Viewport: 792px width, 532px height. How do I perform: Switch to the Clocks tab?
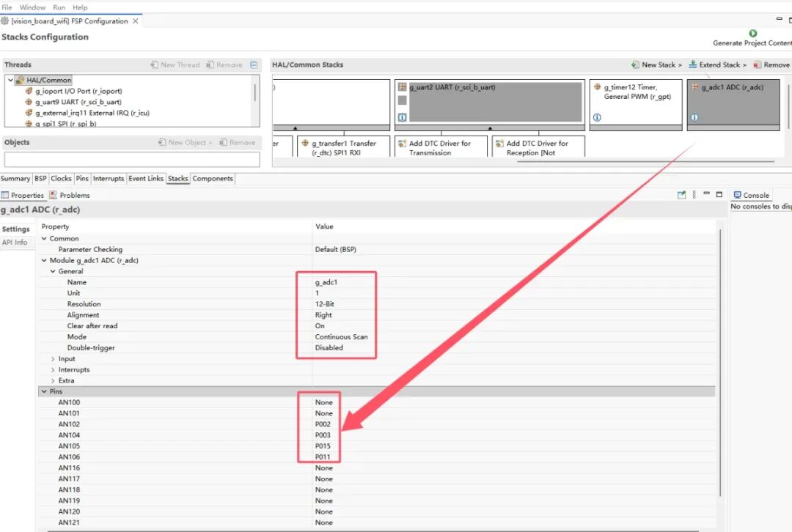coord(61,178)
